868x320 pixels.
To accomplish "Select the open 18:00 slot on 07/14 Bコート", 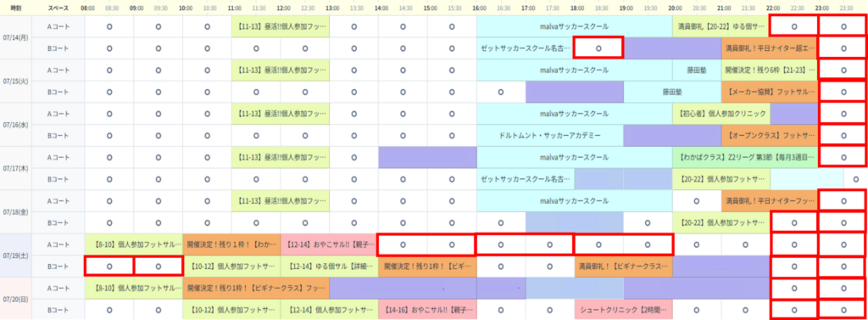I will click(x=598, y=48).
